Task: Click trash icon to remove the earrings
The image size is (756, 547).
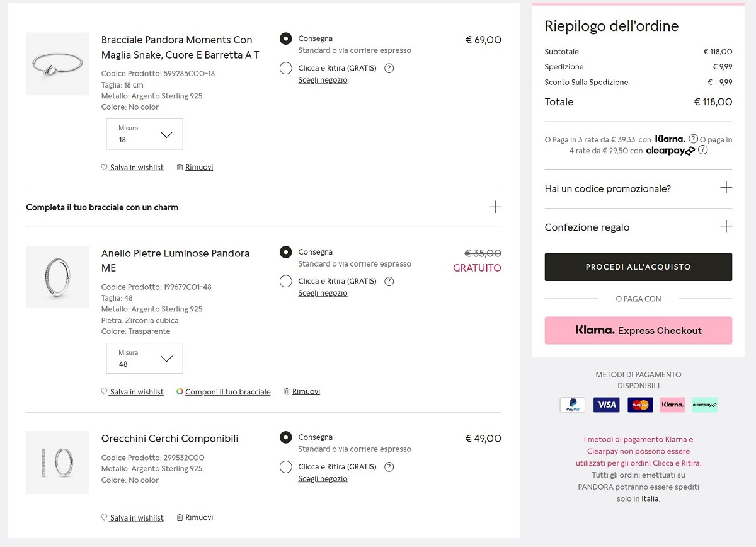Action: [x=180, y=517]
